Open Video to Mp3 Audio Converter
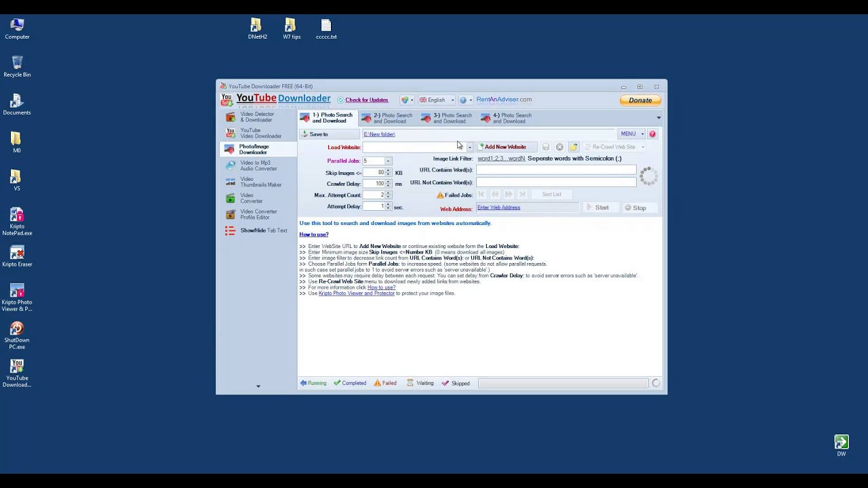The image size is (868, 488). (258, 165)
